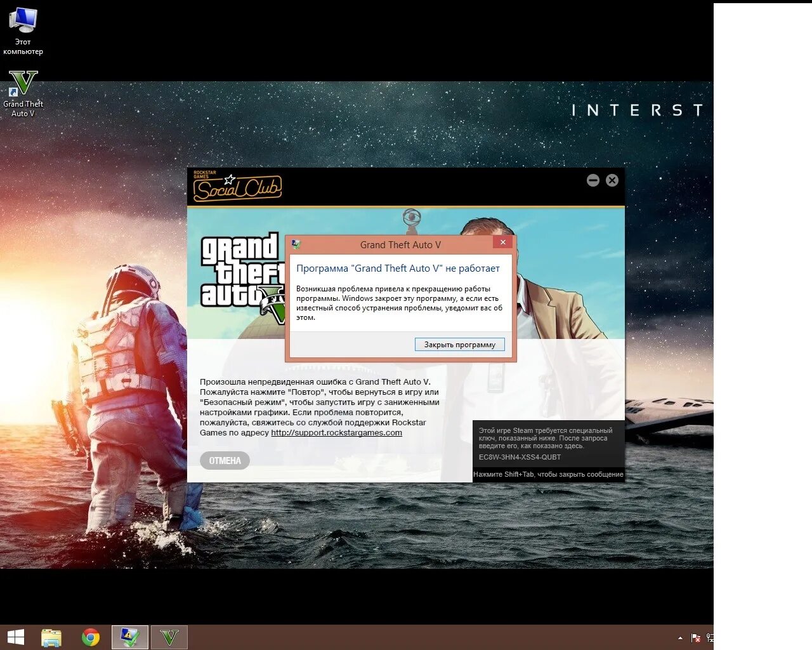The image size is (812, 650).
Task: Select the Grand Theft Auto V desktop shortcut
Action: tap(23, 94)
